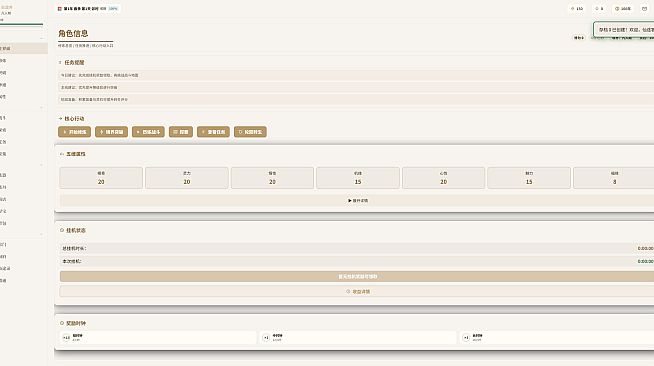Viewport: 654px width, 366px height.
Task: Click the arrow icon beside 核心行动
Action: (x=60, y=119)
